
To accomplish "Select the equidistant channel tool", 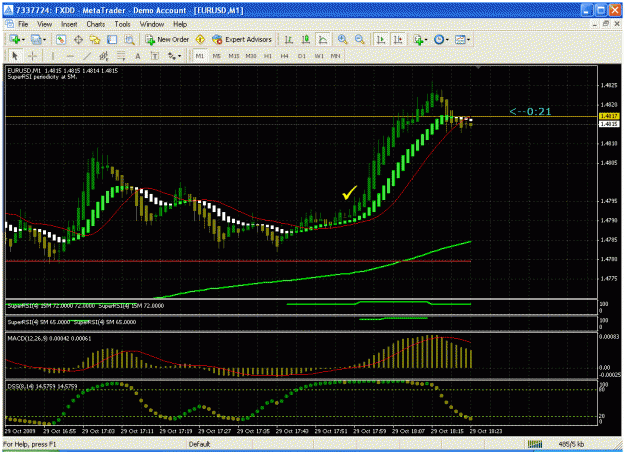I will pos(104,56).
